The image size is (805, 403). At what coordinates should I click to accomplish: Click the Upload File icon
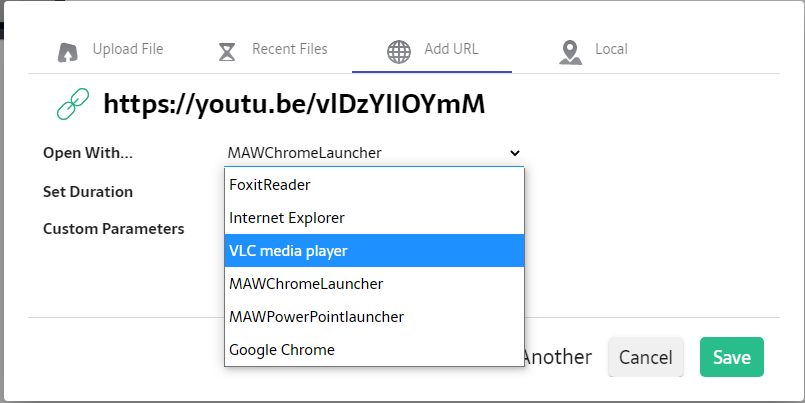point(68,51)
